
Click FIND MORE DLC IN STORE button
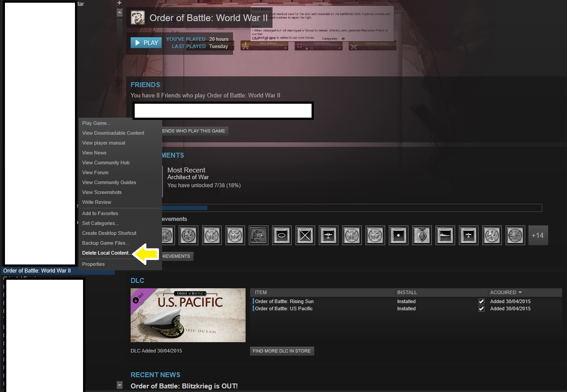(x=282, y=351)
